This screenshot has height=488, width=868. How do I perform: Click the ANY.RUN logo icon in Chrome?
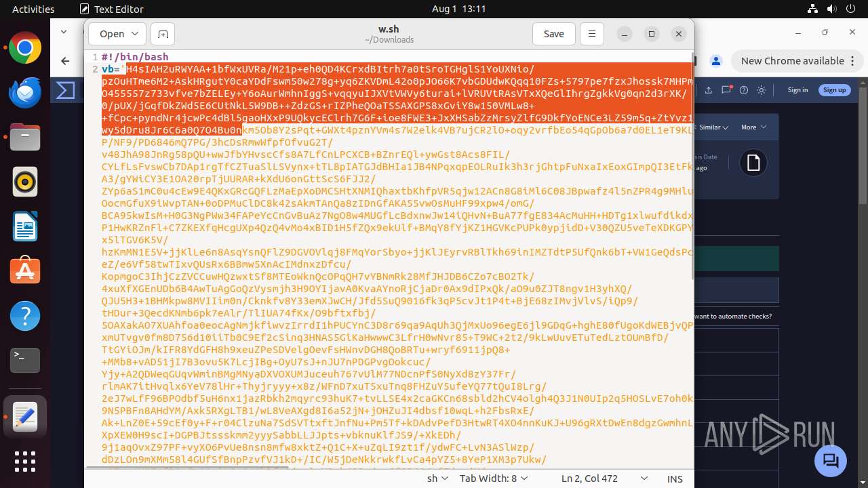66,90
